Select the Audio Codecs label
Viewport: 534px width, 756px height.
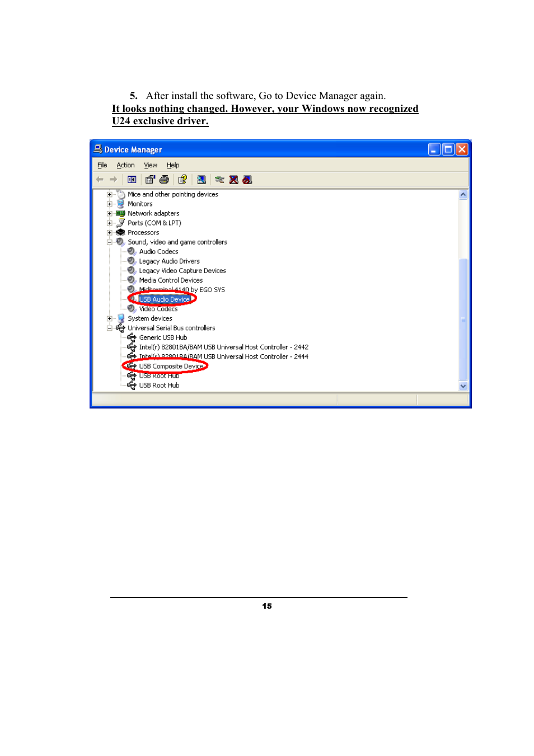(158, 252)
